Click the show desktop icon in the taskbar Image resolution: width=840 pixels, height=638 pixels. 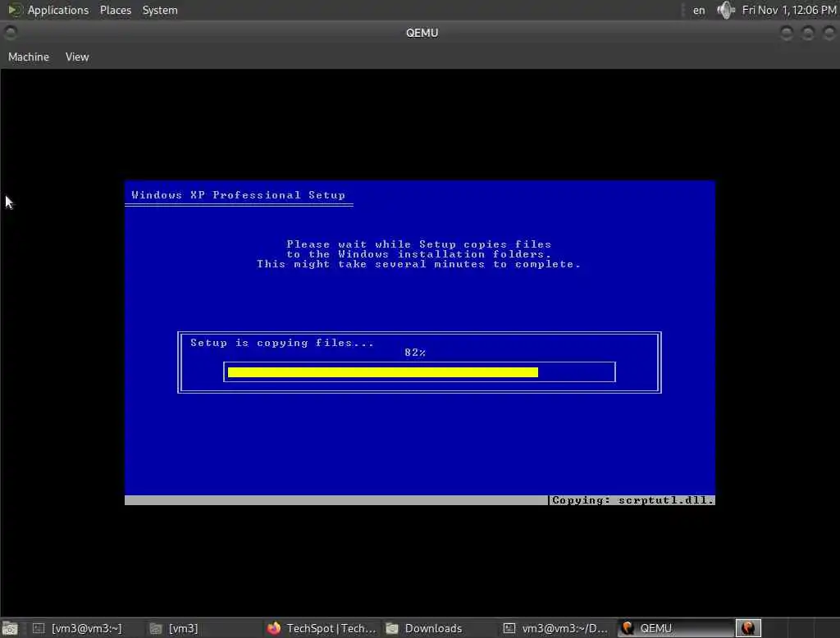(10, 628)
